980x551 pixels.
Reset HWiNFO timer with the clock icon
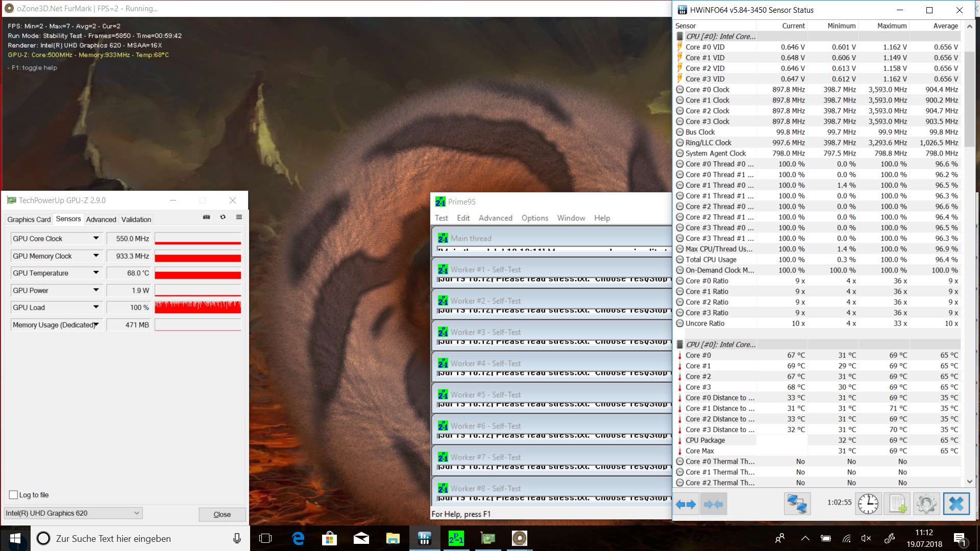(x=868, y=504)
